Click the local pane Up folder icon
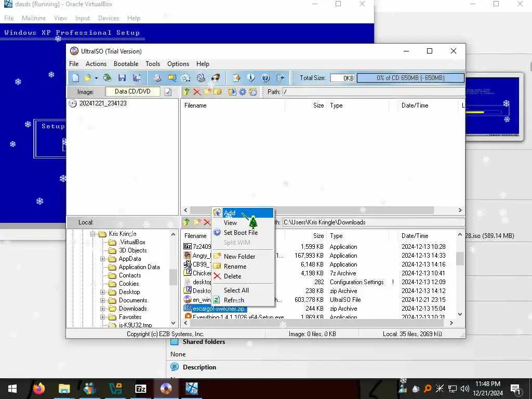The height and width of the screenshot is (399, 532). tap(187, 222)
